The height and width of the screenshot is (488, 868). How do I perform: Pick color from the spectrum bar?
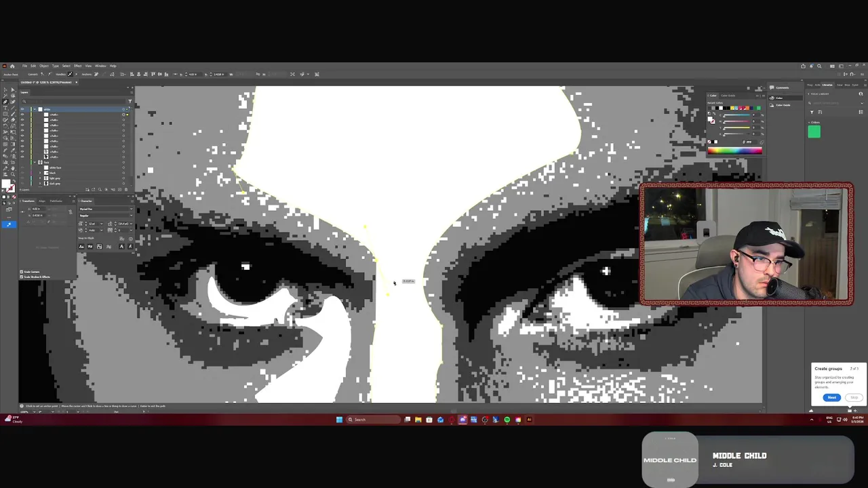click(734, 150)
